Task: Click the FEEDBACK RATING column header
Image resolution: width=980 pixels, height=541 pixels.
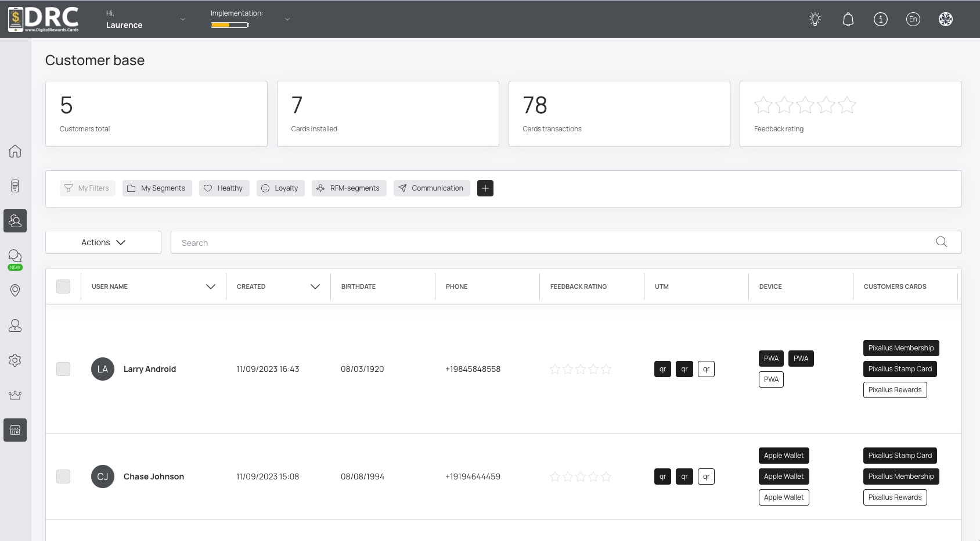Action: point(578,286)
